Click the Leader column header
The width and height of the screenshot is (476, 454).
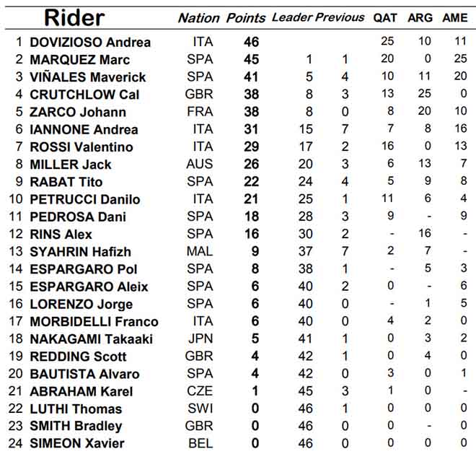pos(291,17)
